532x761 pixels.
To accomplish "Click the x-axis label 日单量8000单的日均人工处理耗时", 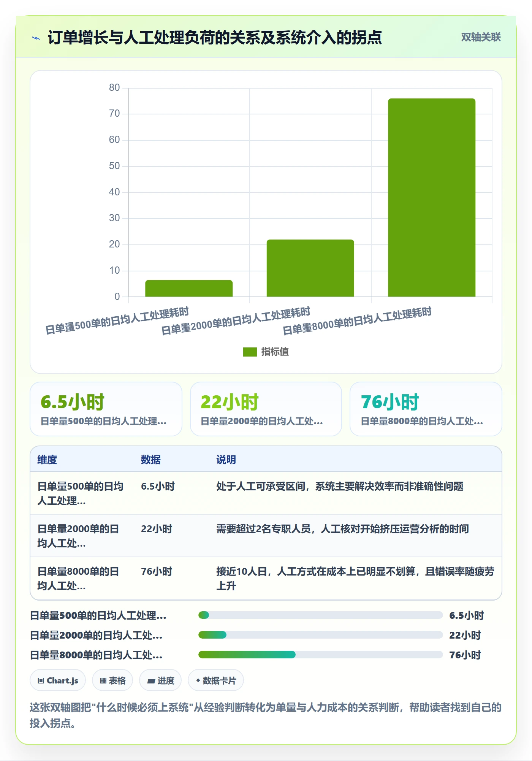I will click(357, 321).
